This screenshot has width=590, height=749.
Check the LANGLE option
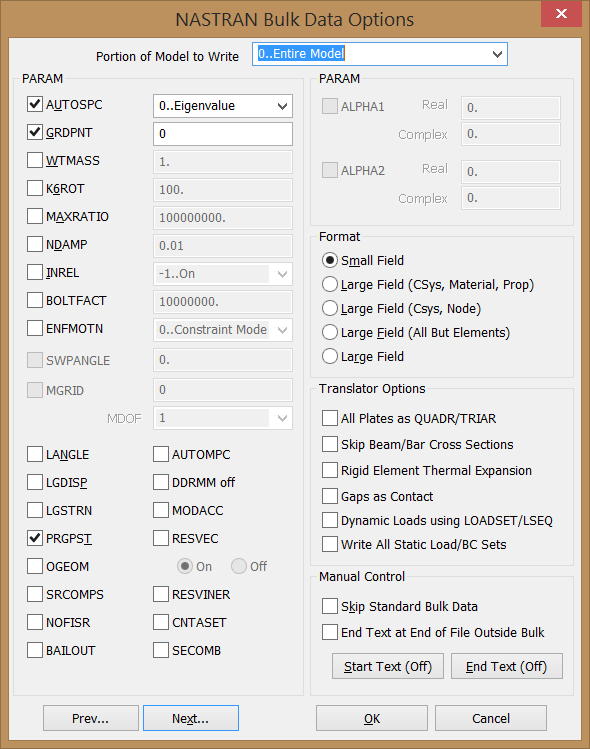click(x=35, y=454)
